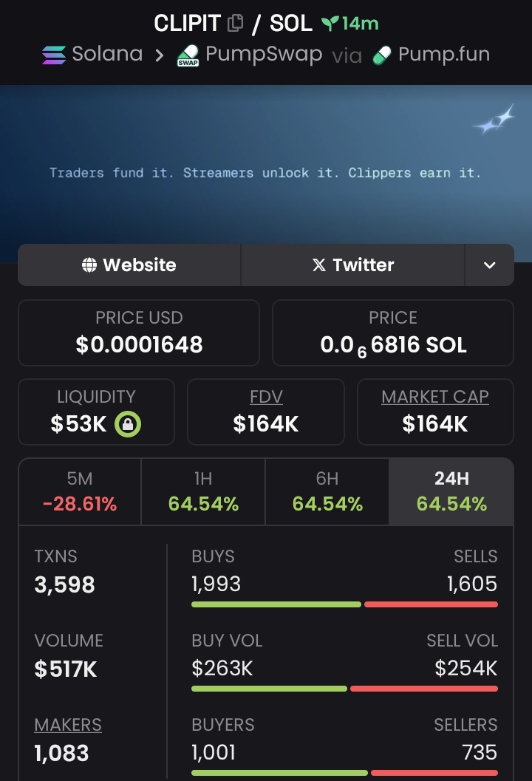Click the chevron after Solana

point(159,55)
